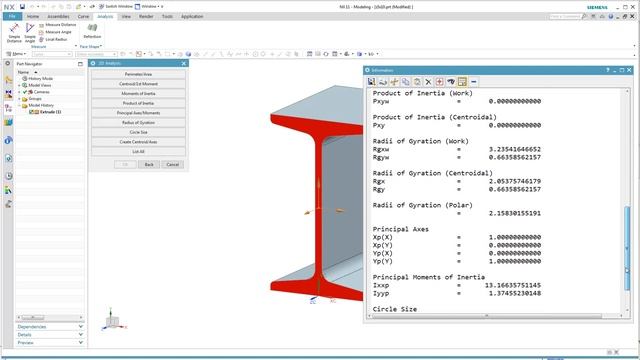Click Back in the 2D Analysis dialog

pyautogui.click(x=149, y=164)
